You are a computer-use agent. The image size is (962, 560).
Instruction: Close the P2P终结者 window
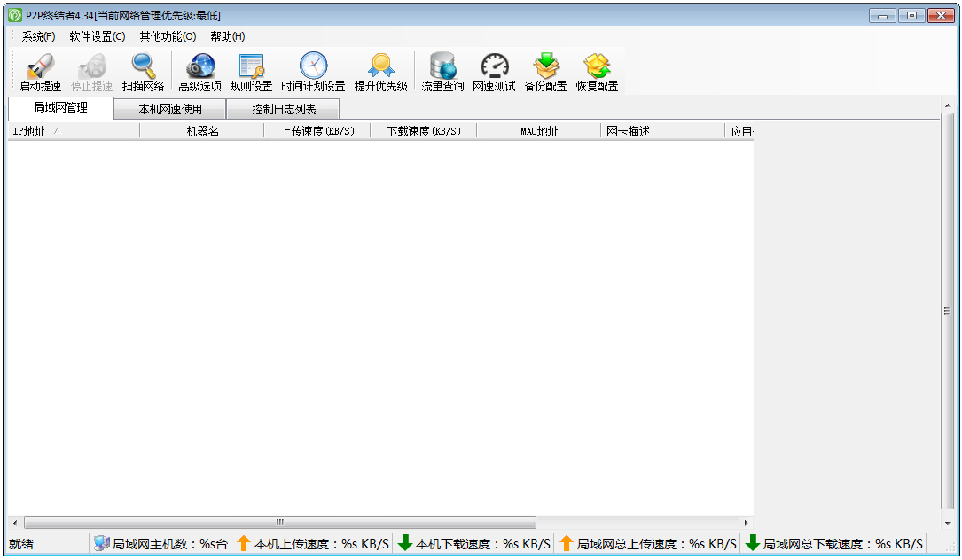941,16
